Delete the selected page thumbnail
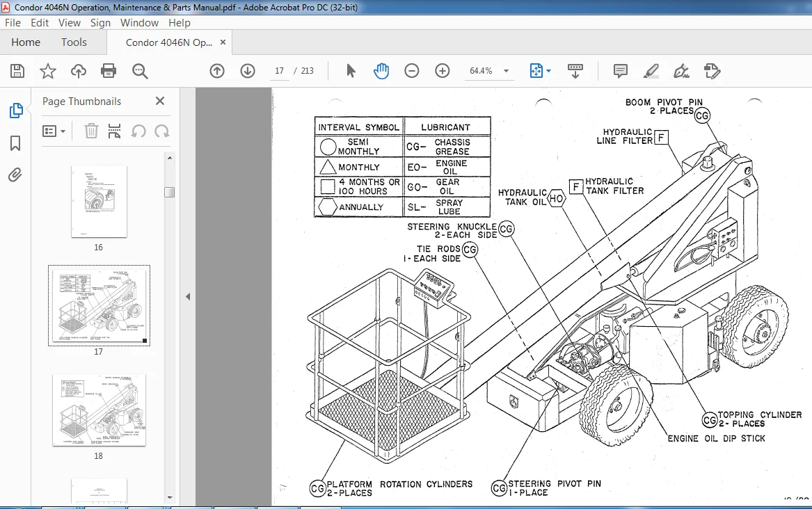The height and width of the screenshot is (509, 812). [x=91, y=131]
